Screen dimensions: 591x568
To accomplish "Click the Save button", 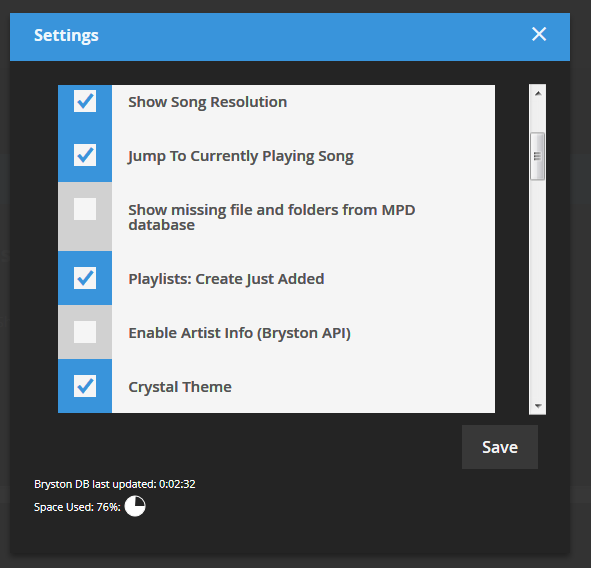I will (x=500, y=447).
